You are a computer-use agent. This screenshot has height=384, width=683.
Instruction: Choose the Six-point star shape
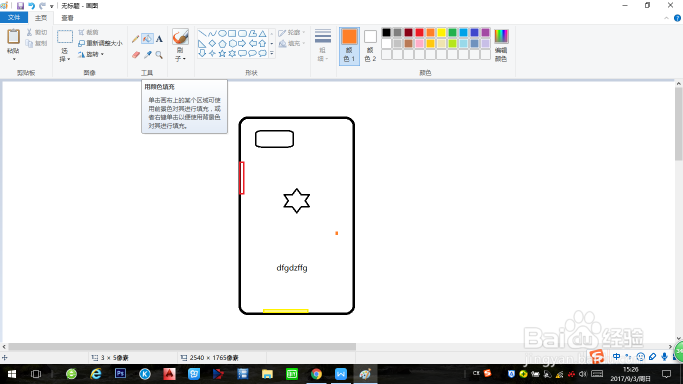point(232,54)
